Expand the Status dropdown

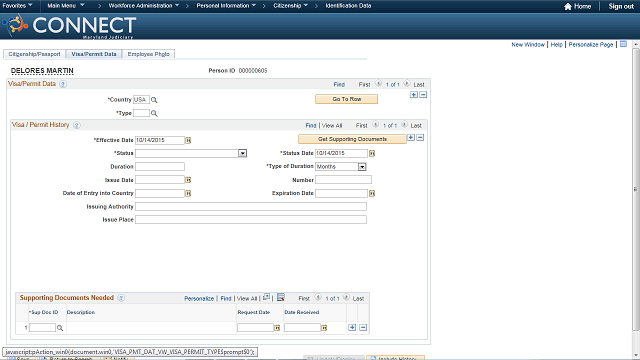[242, 153]
